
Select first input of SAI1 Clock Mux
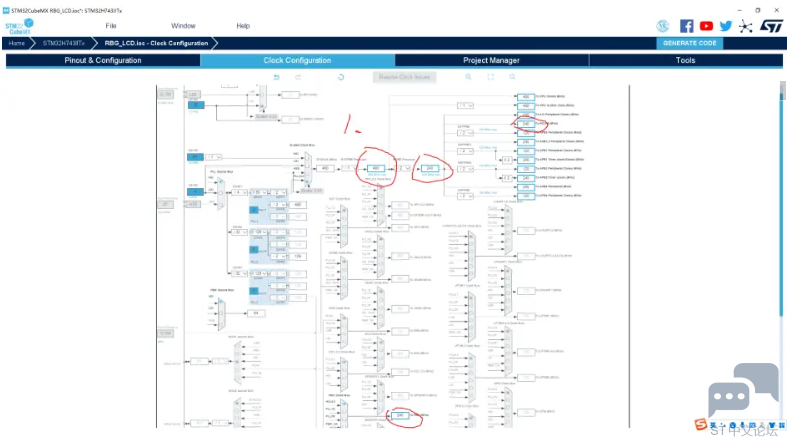point(344,209)
